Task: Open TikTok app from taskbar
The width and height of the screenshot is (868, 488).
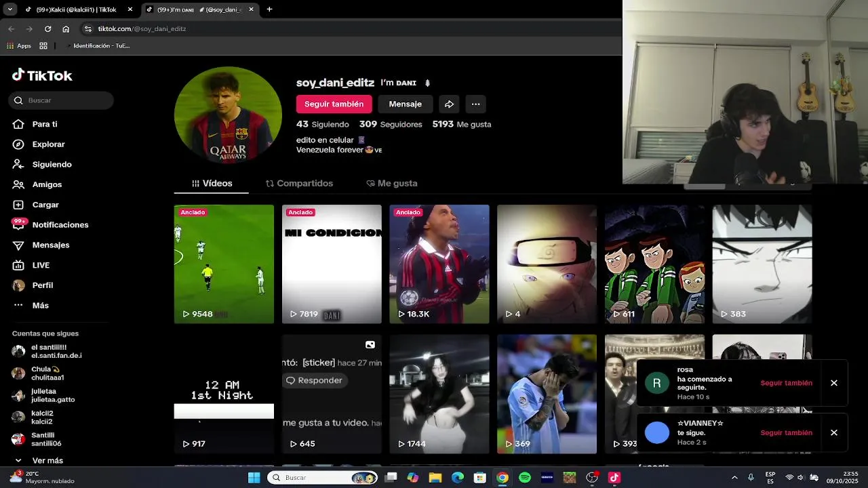Action: (x=614, y=478)
